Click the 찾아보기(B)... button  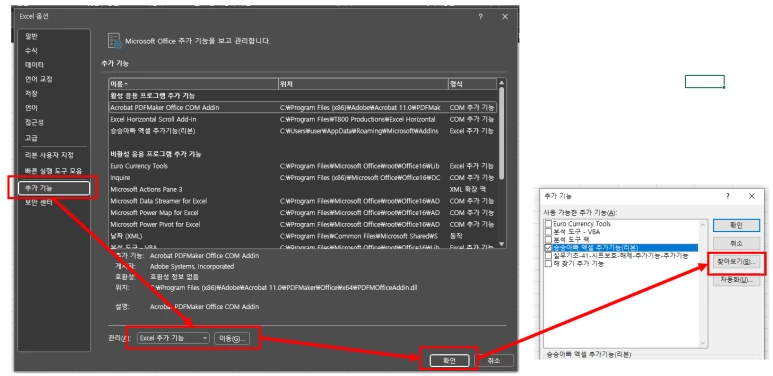coord(736,262)
